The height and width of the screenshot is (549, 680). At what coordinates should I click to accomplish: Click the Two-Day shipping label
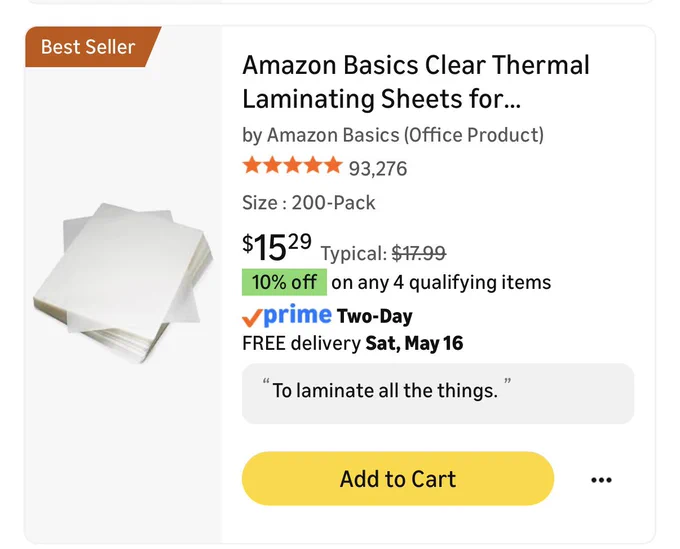tap(374, 316)
